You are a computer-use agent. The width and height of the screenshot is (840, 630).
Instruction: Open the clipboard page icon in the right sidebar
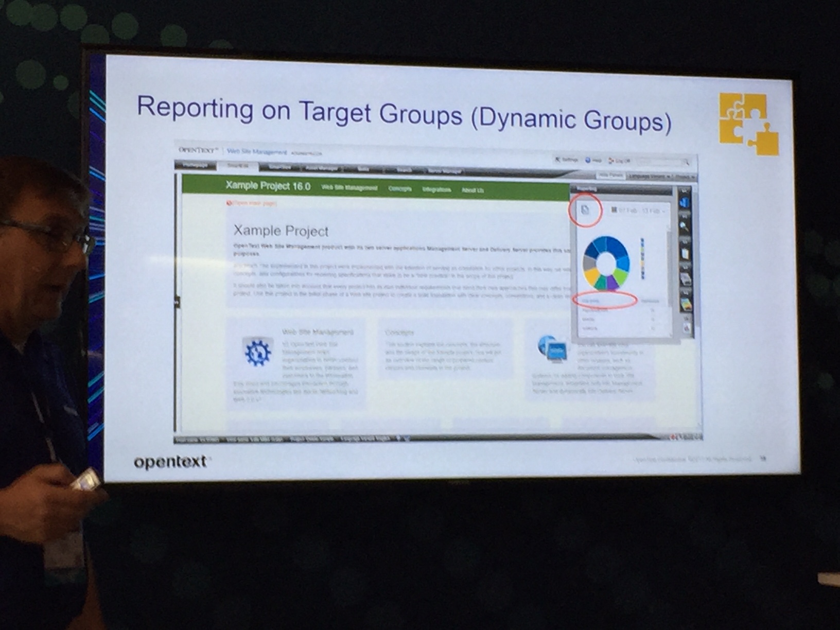pyautogui.click(x=685, y=253)
